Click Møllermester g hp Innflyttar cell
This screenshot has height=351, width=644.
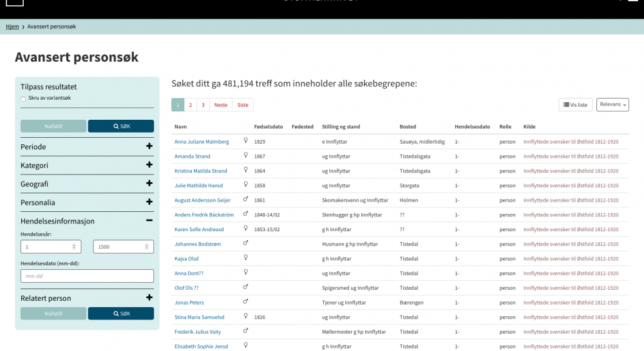[354, 332]
